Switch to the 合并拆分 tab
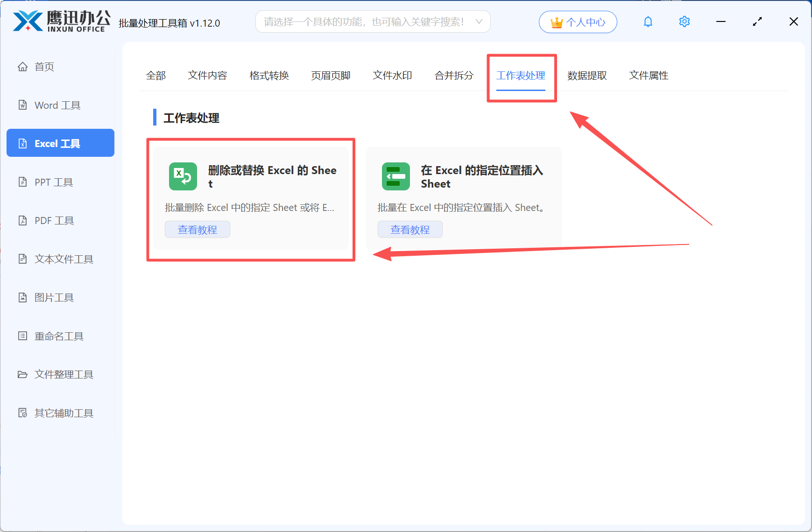This screenshot has height=532, width=812. coord(453,75)
